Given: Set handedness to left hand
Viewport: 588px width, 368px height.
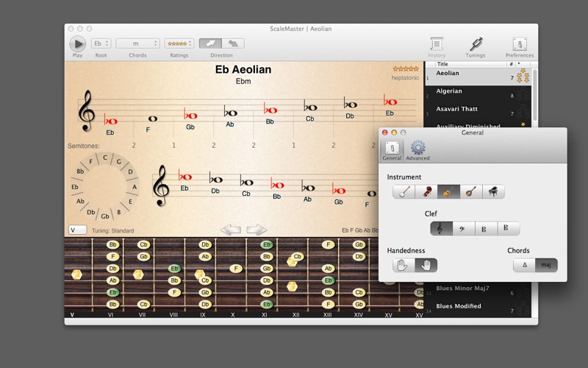Looking at the screenshot, I should [x=404, y=265].
